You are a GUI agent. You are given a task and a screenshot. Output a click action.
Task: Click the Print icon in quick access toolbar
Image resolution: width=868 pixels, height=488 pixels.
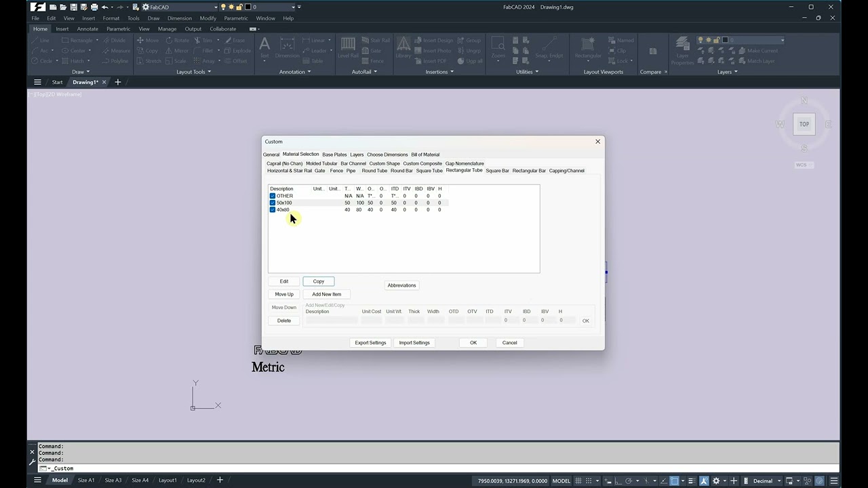coord(94,7)
